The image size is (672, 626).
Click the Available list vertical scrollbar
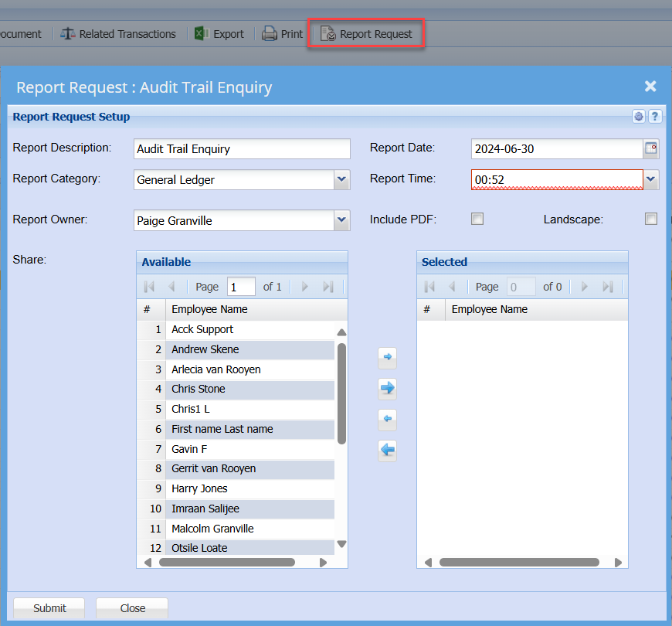pos(341,394)
